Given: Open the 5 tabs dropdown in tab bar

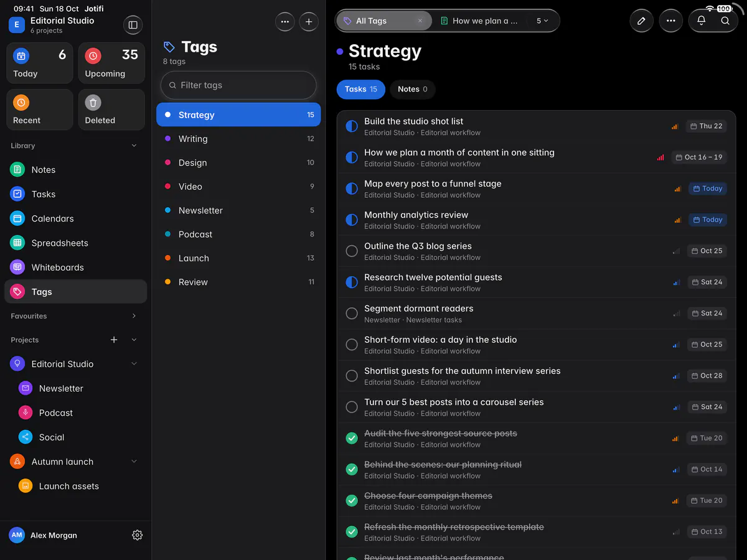Looking at the screenshot, I should 542,21.
